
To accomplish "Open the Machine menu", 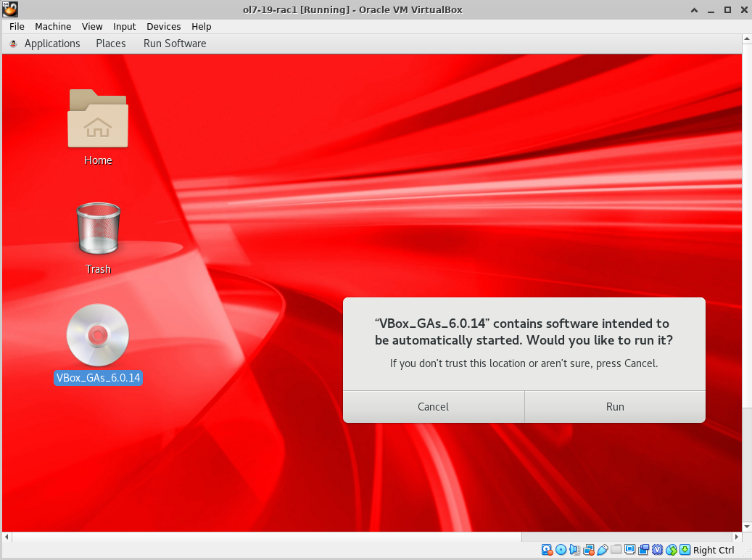I will 53,26.
